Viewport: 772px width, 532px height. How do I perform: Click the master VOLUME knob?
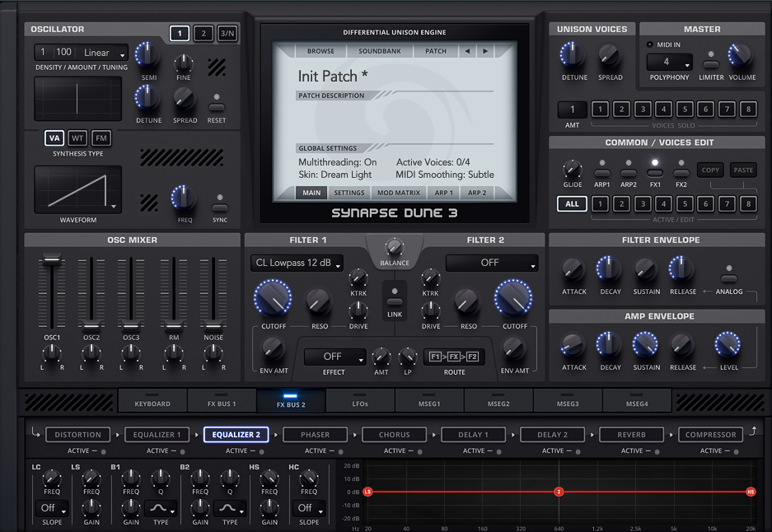click(740, 56)
